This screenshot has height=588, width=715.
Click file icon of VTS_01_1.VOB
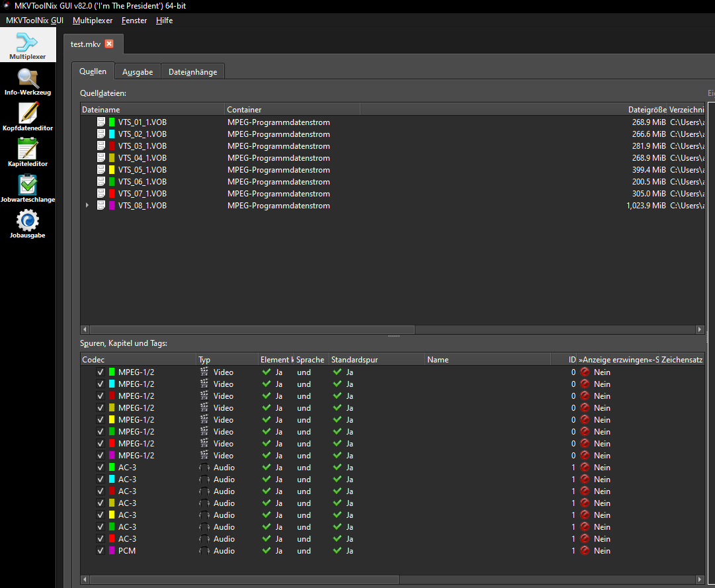click(101, 122)
